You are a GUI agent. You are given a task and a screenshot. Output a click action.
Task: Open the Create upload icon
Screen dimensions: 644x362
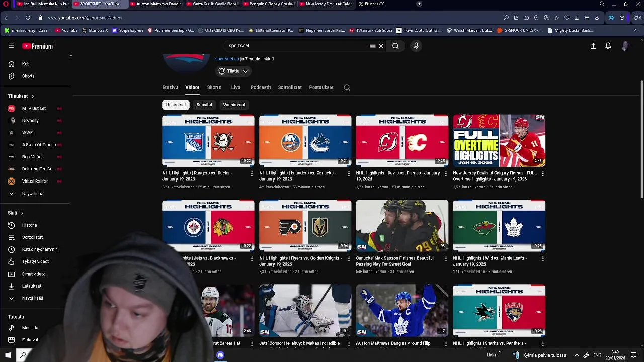click(x=593, y=46)
